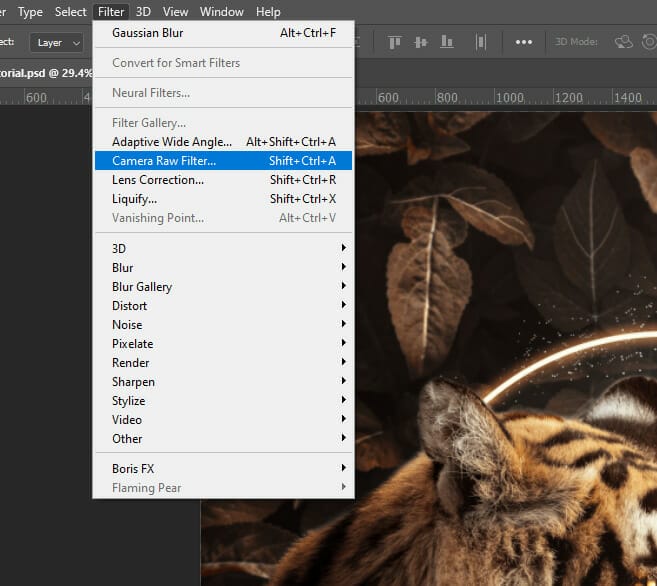Expand the Sharpen filter submenu

tap(222, 381)
